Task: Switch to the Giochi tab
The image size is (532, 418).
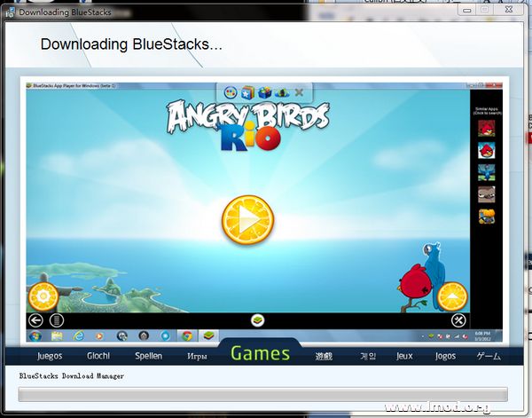Action: (x=98, y=356)
